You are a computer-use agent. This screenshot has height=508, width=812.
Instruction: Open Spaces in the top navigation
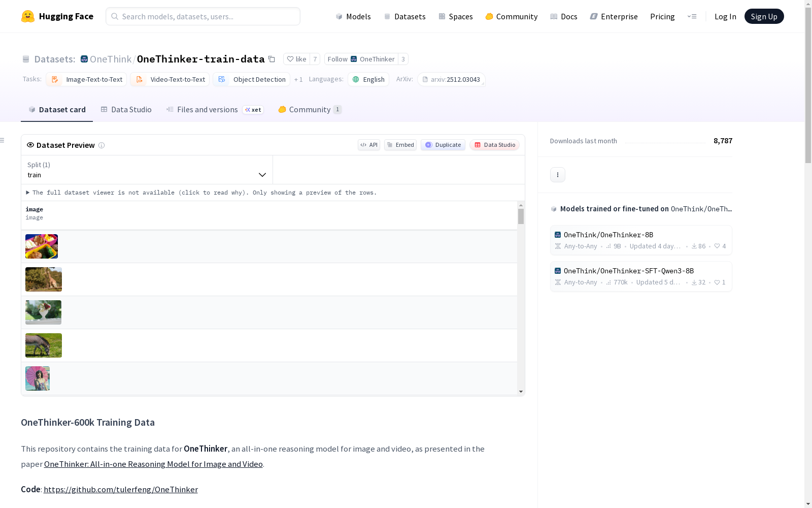(x=456, y=16)
